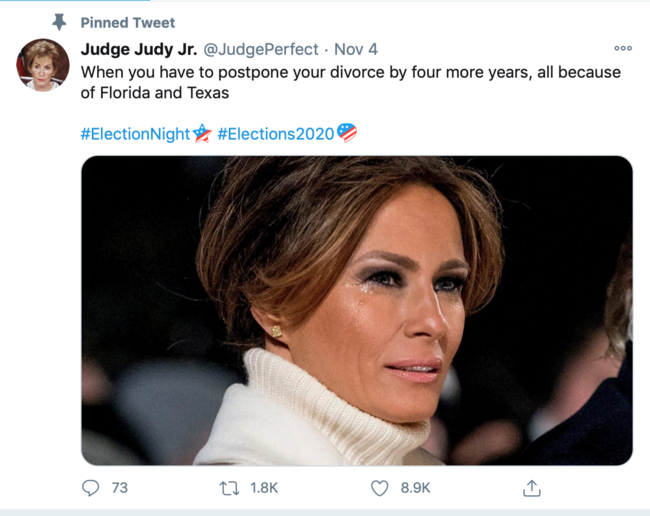This screenshot has height=516, width=650.
Task: Open the share tweet icon
Action: pos(532,488)
